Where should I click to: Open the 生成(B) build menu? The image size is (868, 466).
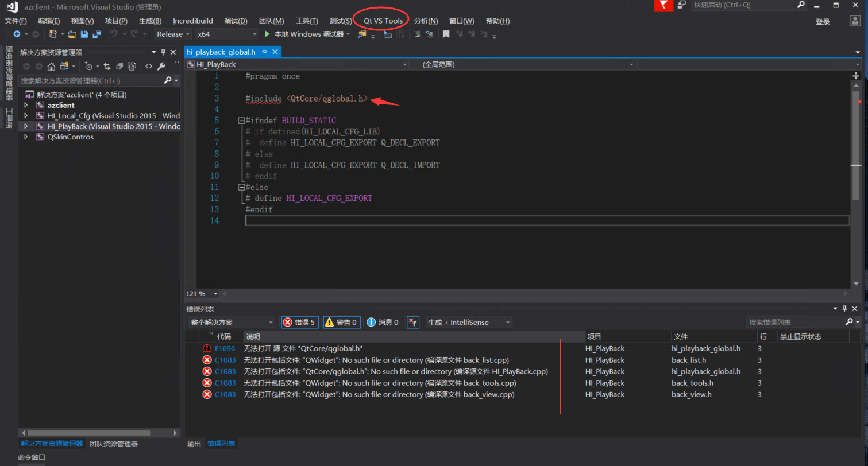(150, 21)
